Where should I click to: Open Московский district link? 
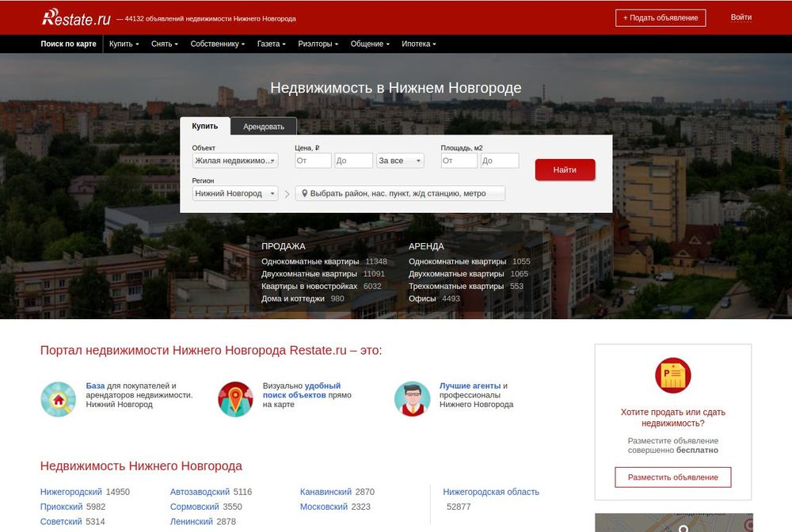coord(324,507)
